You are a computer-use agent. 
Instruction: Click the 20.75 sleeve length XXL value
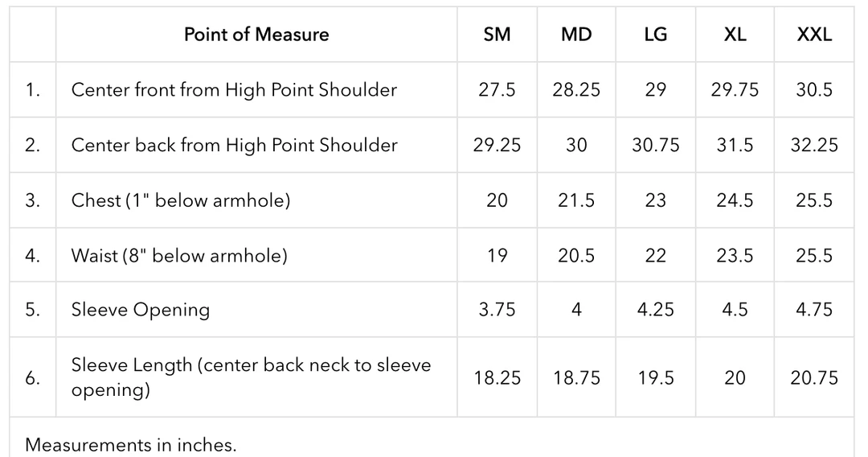pos(813,377)
